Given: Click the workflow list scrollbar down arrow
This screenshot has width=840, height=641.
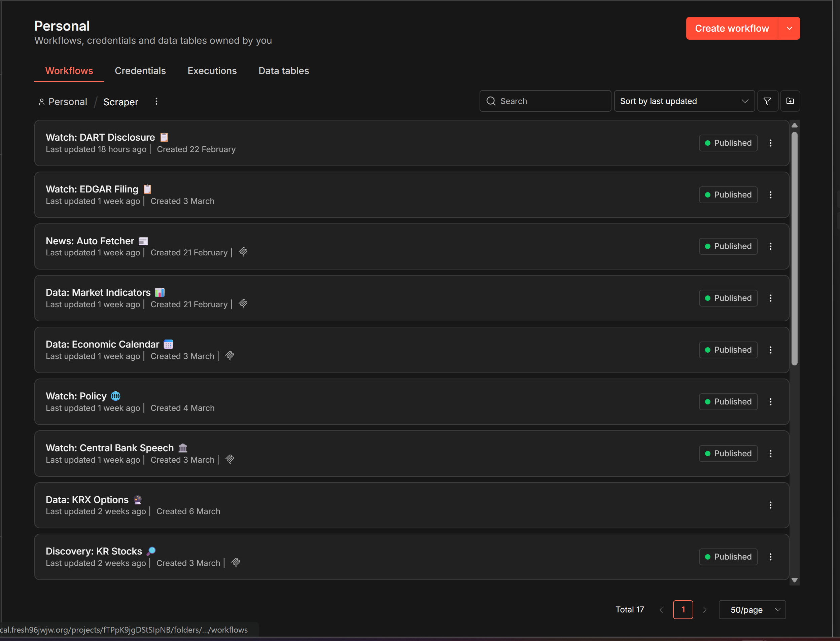Looking at the screenshot, I should click(x=795, y=580).
